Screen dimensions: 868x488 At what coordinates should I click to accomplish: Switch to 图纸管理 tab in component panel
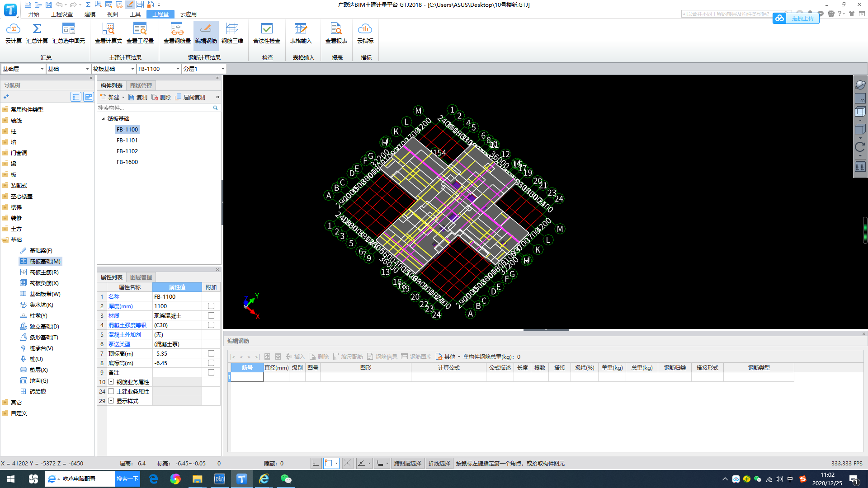pyautogui.click(x=141, y=85)
